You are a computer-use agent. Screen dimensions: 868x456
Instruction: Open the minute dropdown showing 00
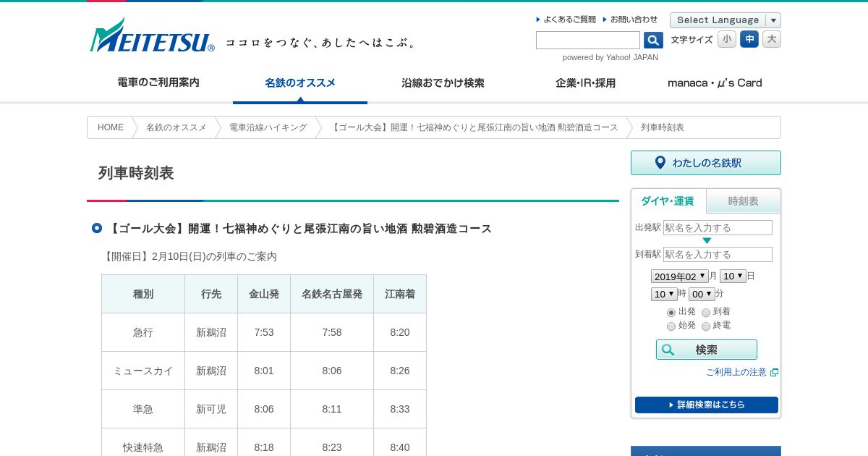click(x=702, y=294)
